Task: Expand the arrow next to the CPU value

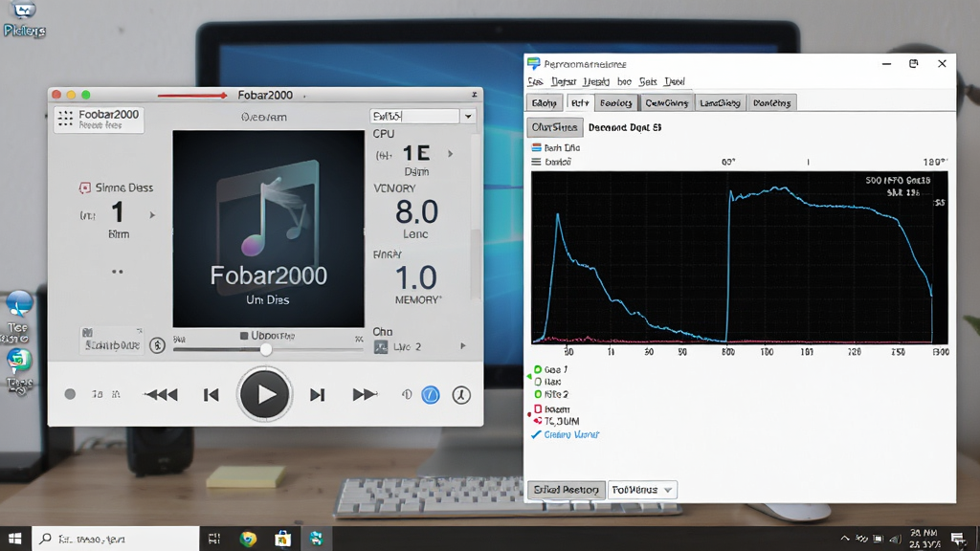Action: 450,153
